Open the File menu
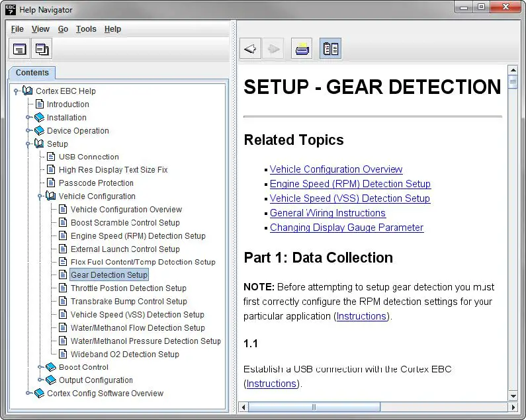 17,29
